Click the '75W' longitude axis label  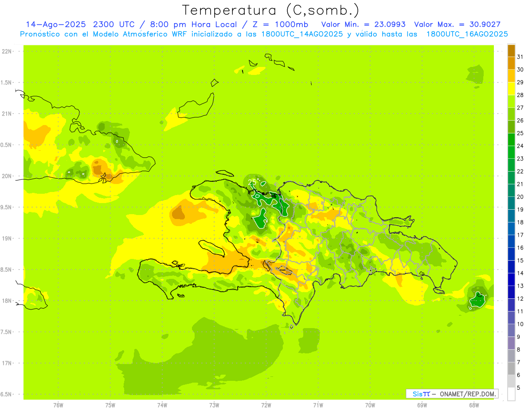pos(110,405)
